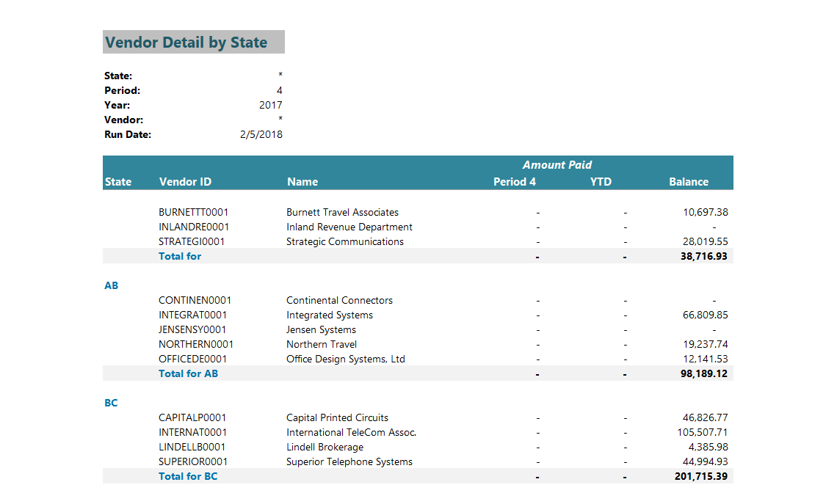837x504 pixels.
Task: Select vendor ID JENSENSY0001
Action: (x=192, y=329)
